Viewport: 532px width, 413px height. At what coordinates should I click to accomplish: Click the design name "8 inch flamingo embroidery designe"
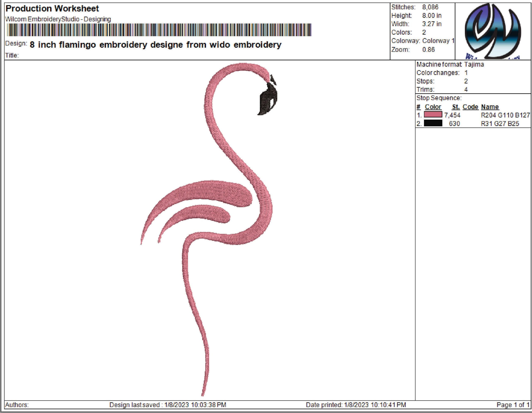(x=106, y=45)
